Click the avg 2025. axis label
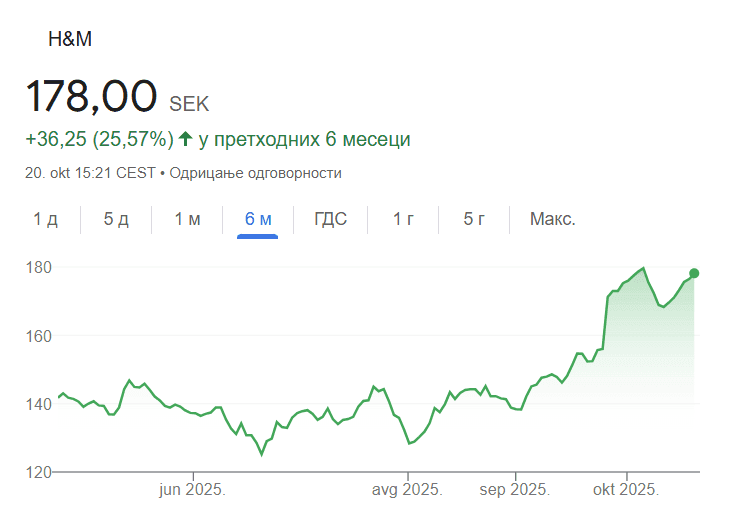The width and height of the screenshot is (741, 519). click(x=407, y=490)
